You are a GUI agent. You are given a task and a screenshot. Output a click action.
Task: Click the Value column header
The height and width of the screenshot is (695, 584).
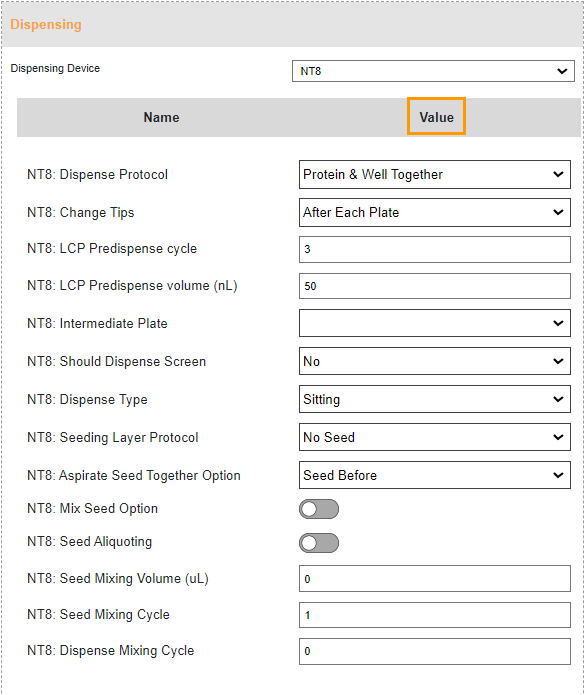tap(436, 117)
